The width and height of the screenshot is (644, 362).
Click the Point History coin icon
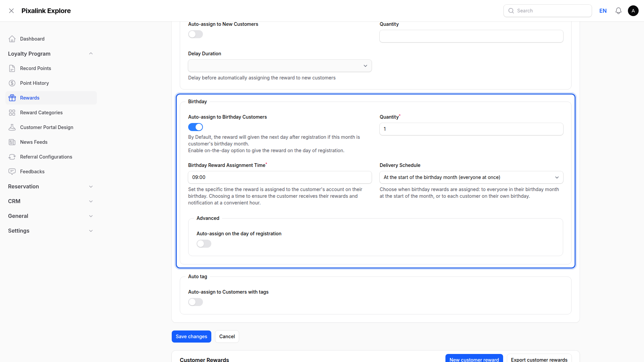(12, 83)
